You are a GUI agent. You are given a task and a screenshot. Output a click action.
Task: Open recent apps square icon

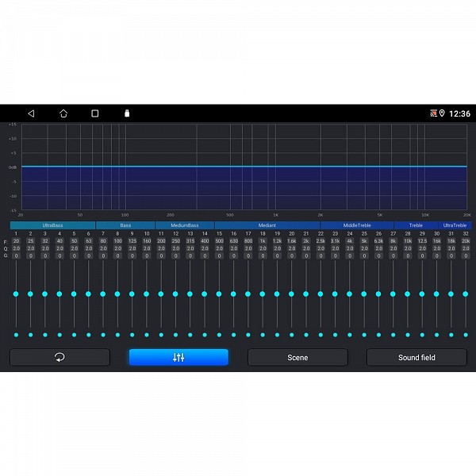click(x=94, y=113)
